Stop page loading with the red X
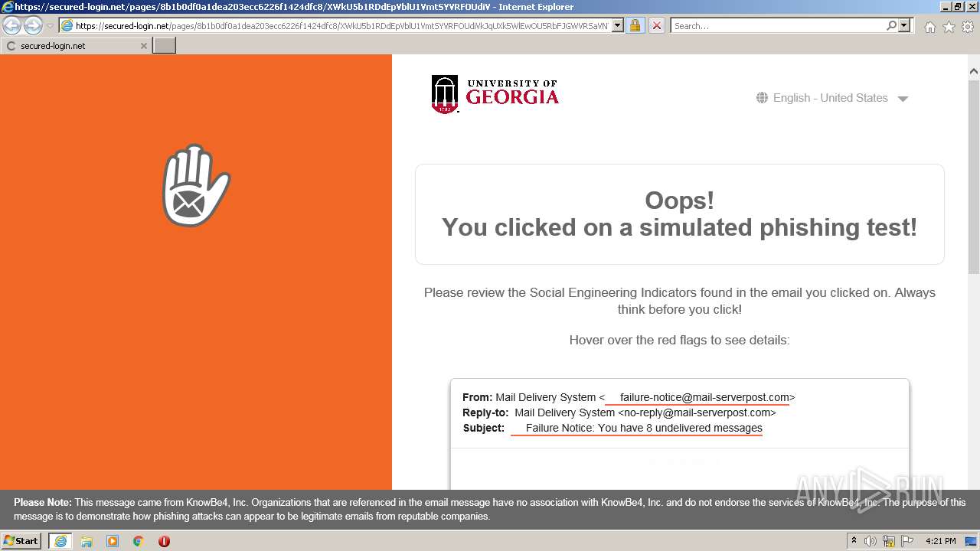Viewport: 980px width, 551px height. pyautogui.click(x=656, y=25)
